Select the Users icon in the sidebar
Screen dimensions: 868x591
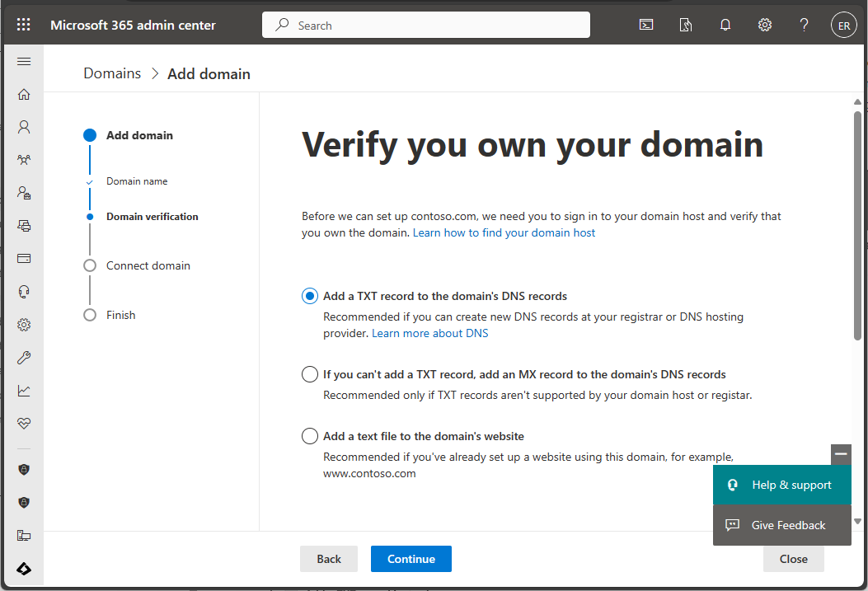click(23, 126)
